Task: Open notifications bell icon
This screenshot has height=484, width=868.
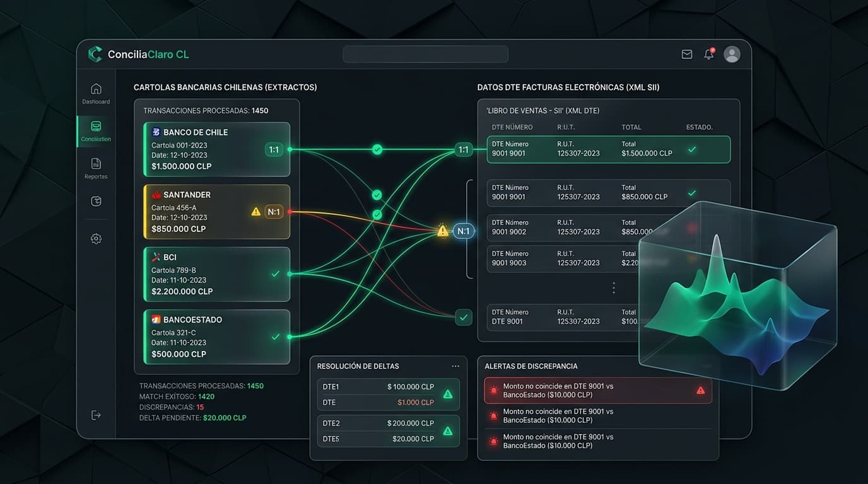Action: pos(709,54)
